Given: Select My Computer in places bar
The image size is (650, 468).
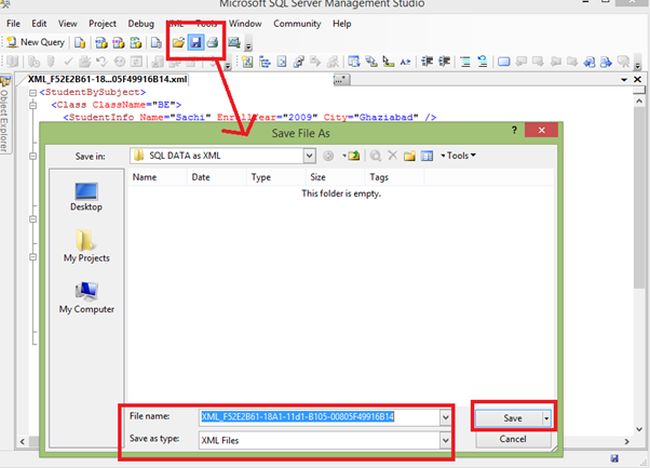Looking at the screenshot, I should tap(86, 298).
